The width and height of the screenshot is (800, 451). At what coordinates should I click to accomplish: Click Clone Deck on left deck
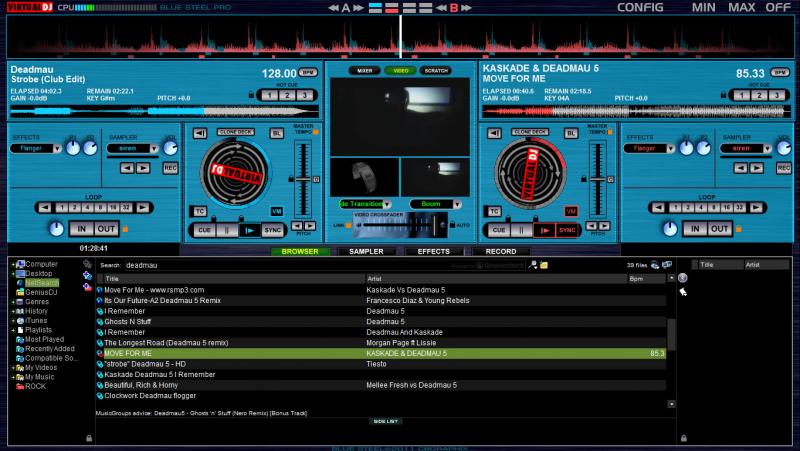(236, 132)
